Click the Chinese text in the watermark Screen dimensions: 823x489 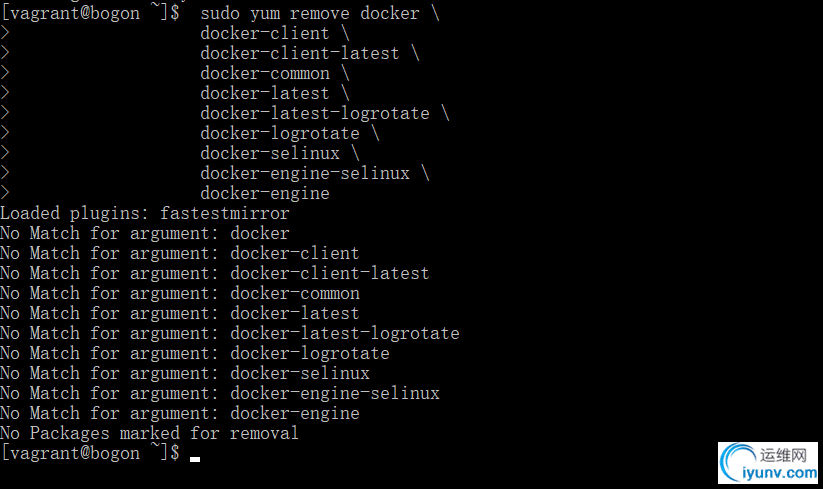783,454
